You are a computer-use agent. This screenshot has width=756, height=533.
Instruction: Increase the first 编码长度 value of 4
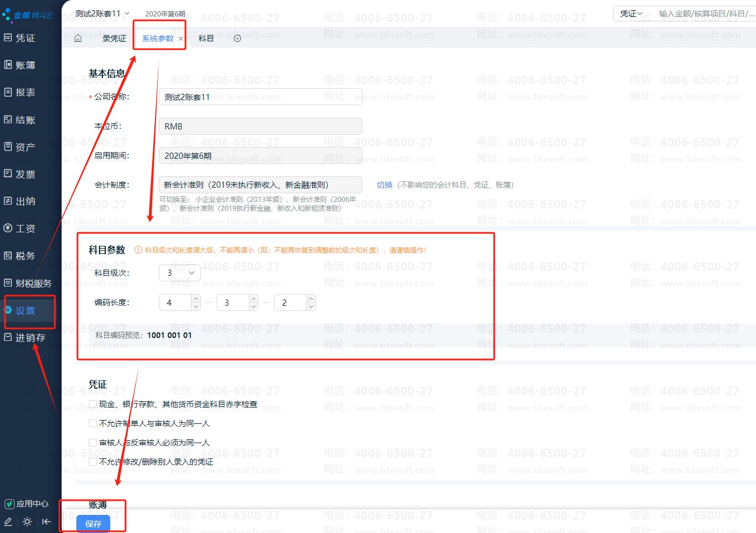pos(196,299)
